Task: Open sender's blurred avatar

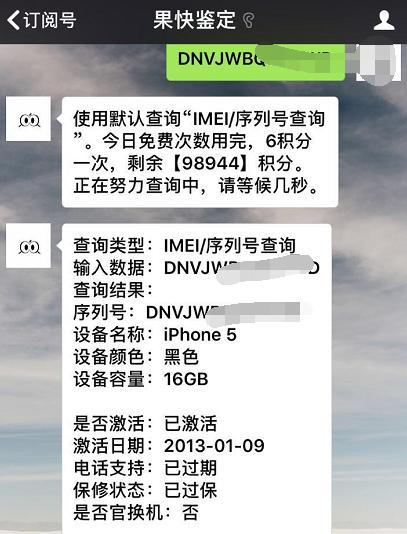Action: 378,62
